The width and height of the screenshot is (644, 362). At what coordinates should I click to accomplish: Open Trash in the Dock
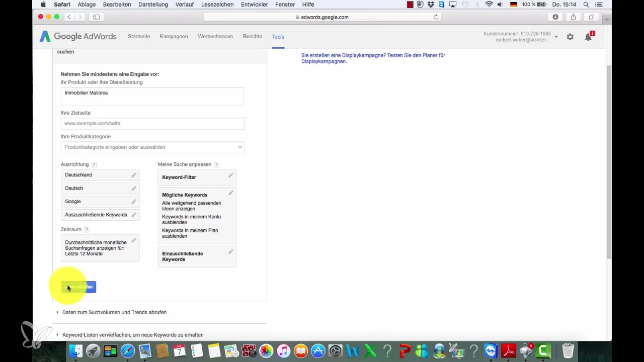point(568,350)
